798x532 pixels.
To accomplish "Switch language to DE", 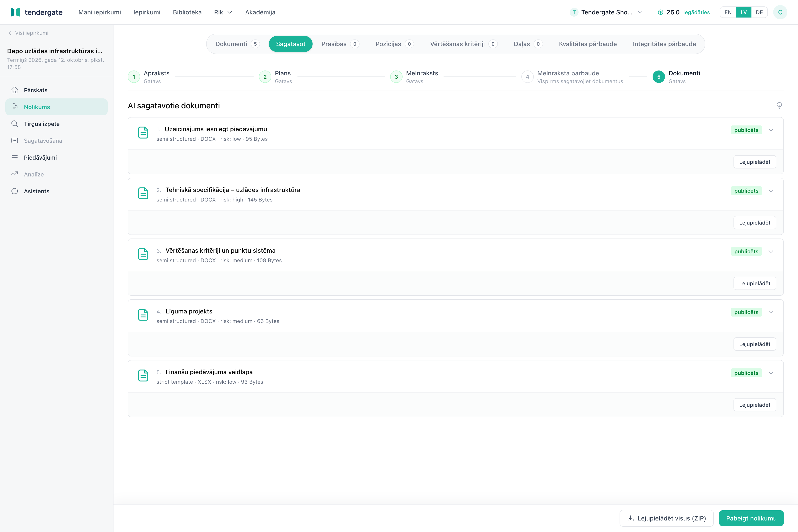I will pos(759,12).
